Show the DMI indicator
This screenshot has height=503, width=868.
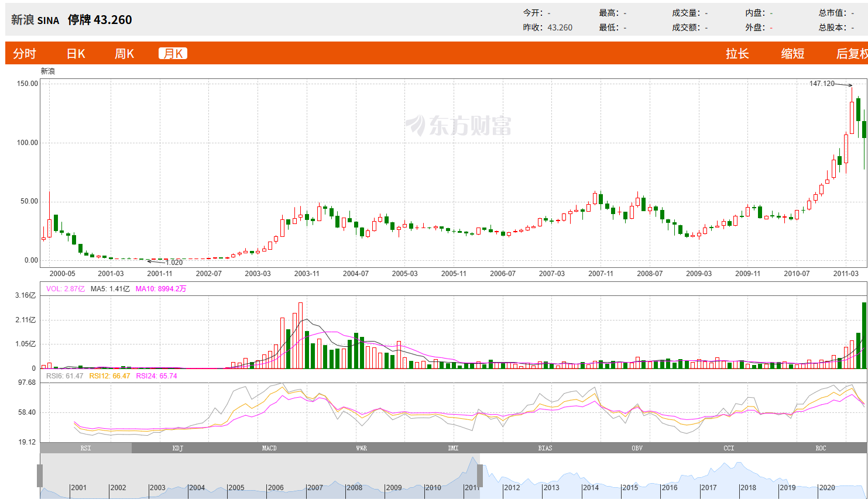453,448
